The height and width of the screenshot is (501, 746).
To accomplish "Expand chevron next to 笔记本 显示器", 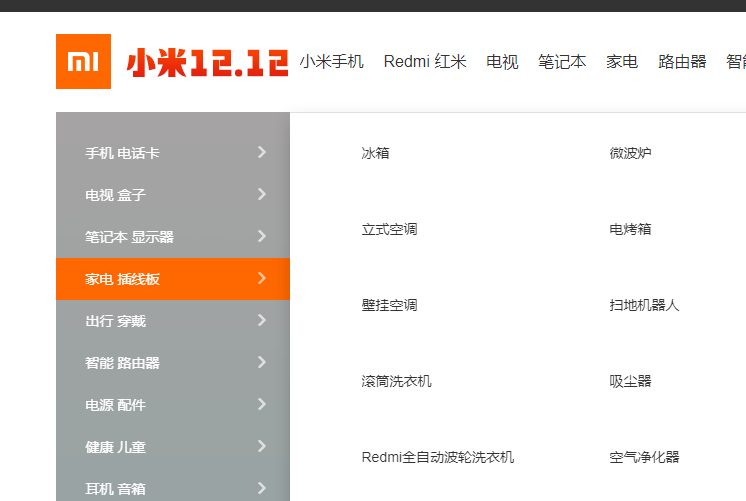I will click(262, 236).
